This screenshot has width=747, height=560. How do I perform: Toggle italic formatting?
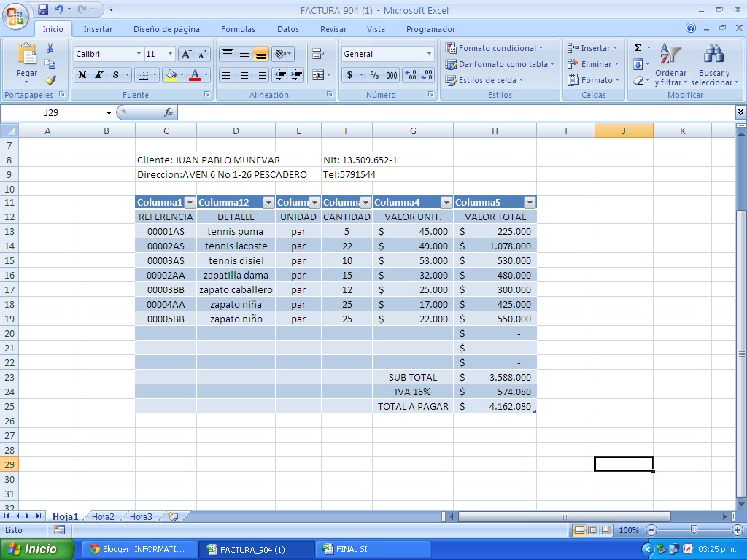(97, 75)
